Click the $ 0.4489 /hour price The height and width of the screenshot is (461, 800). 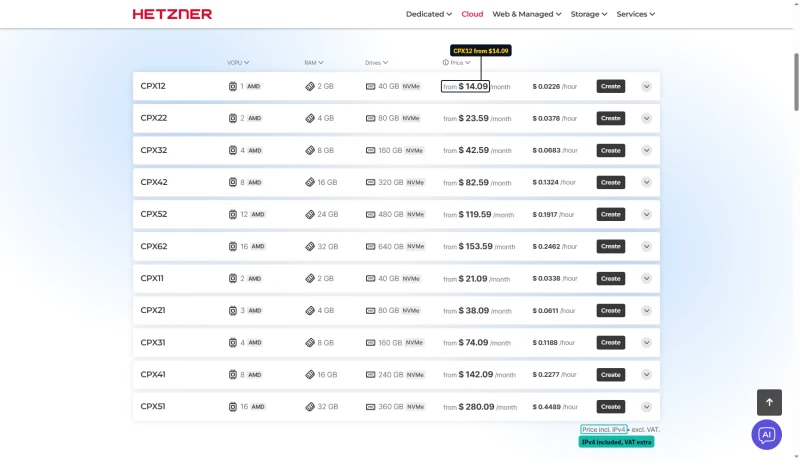[555, 407]
